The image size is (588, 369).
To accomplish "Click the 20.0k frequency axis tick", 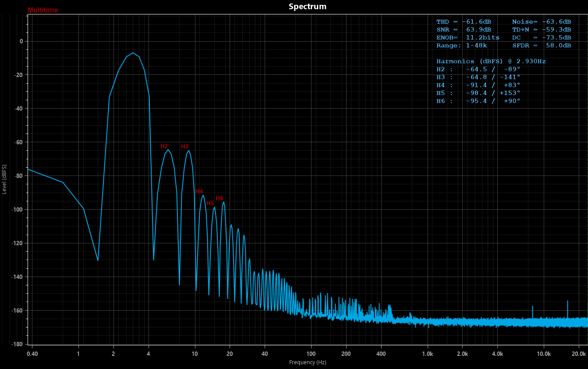I will (579, 353).
